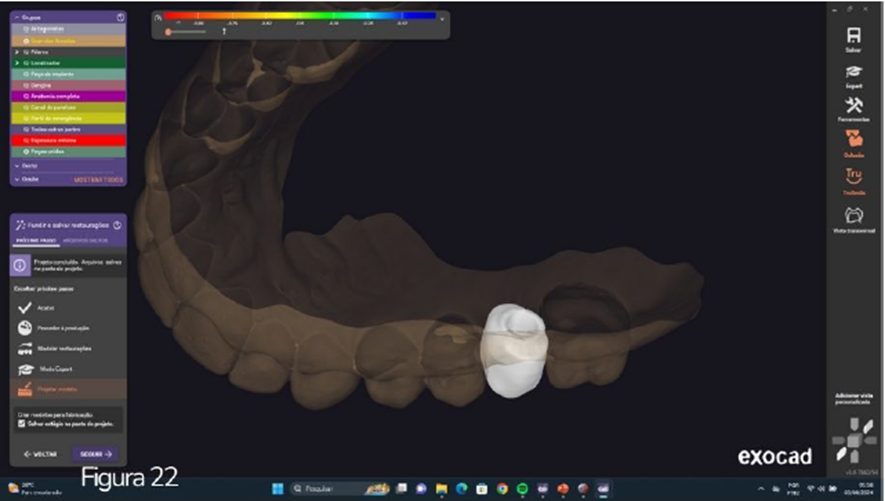Expand the Dente section
The height and width of the screenshot is (501, 885).
tap(16, 165)
